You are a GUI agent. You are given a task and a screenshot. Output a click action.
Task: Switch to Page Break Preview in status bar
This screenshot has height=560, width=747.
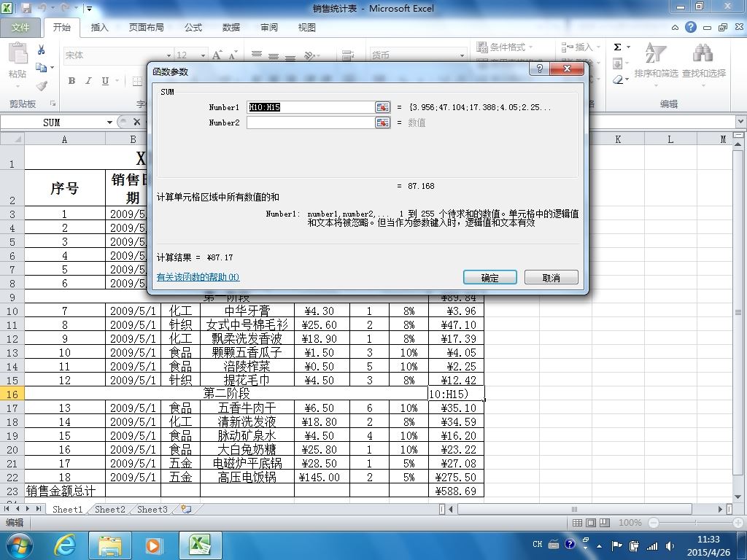[605, 523]
